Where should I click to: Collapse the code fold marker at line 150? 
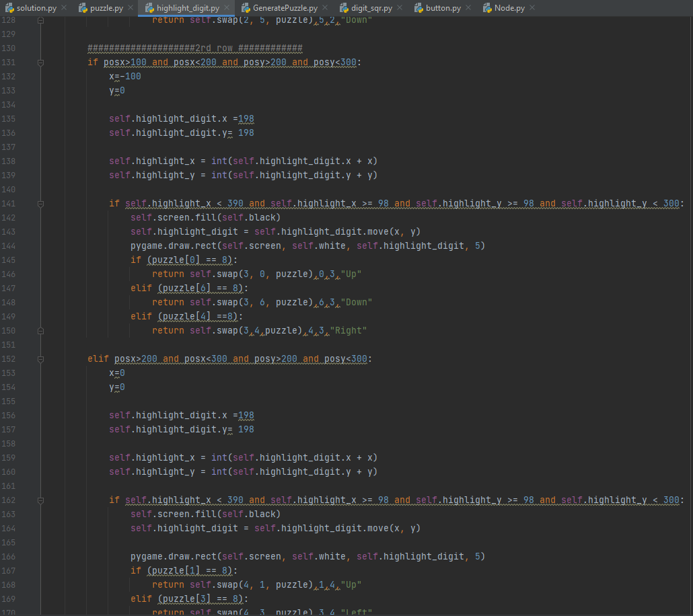[40, 330]
